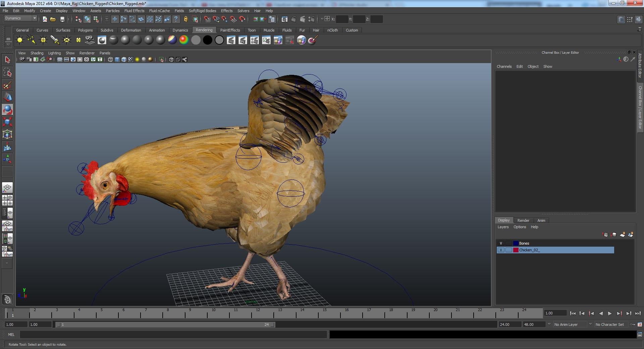Create an area light from shelf
The image size is (644, 349).
[x=67, y=40]
